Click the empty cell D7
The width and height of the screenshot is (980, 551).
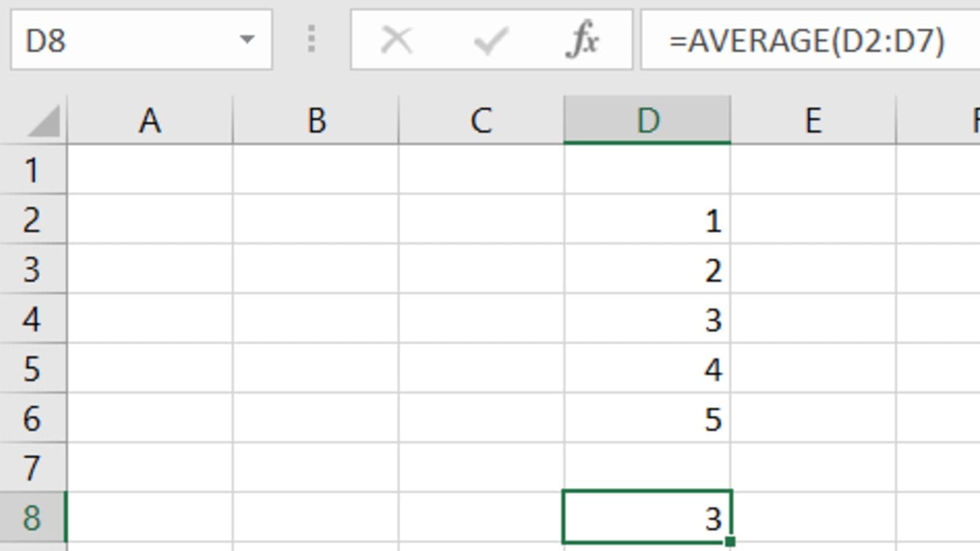[647, 468]
